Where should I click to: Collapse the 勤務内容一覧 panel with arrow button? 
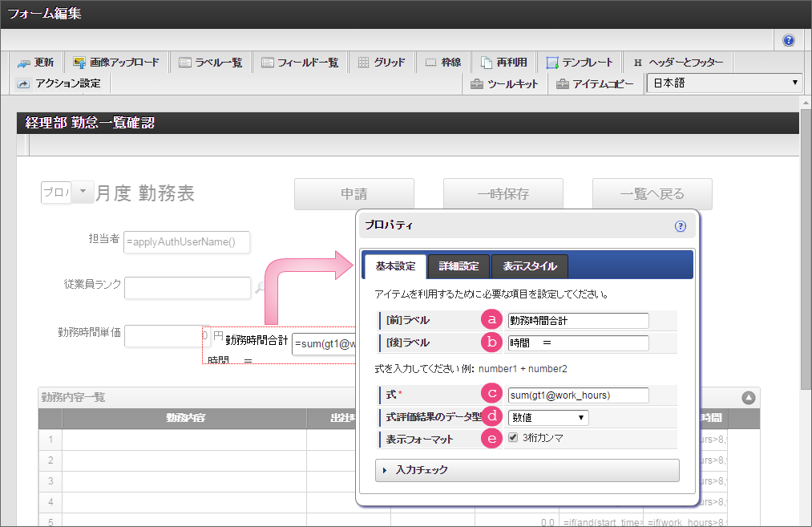pos(748,397)
